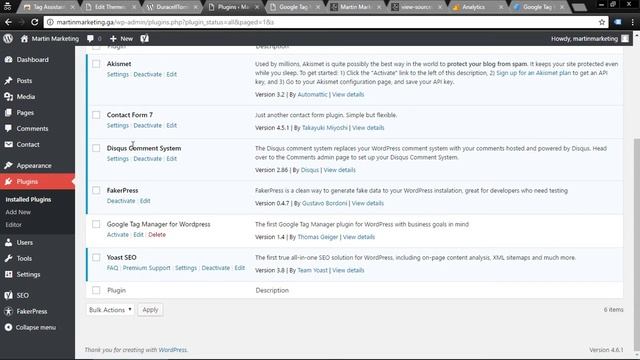Open Add New plugin submenu
This screenshot has width=640, height=360.
18,212
